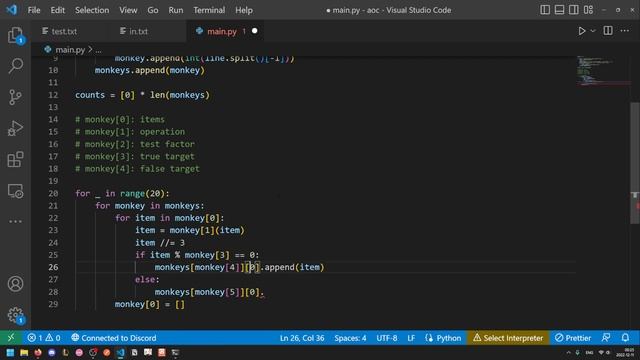
Task: Open the Customize Layout control
Action: click(588, 10)
